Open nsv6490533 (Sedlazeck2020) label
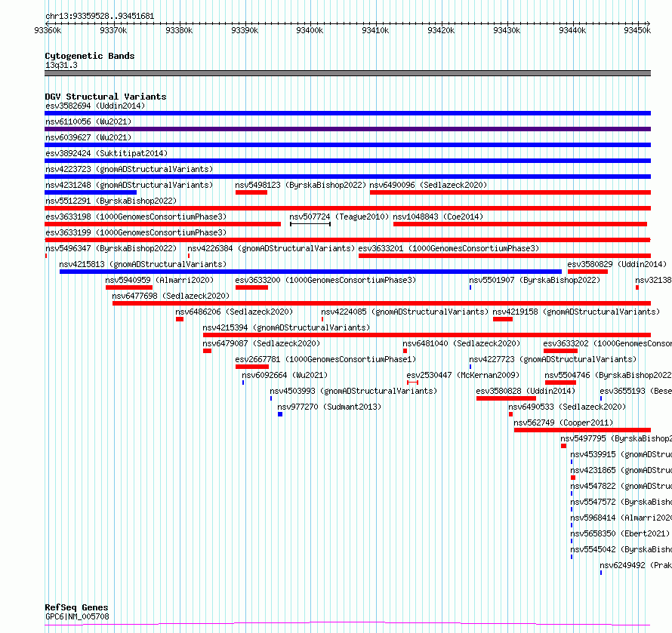The image size is (672, 633). click(567, 407)
